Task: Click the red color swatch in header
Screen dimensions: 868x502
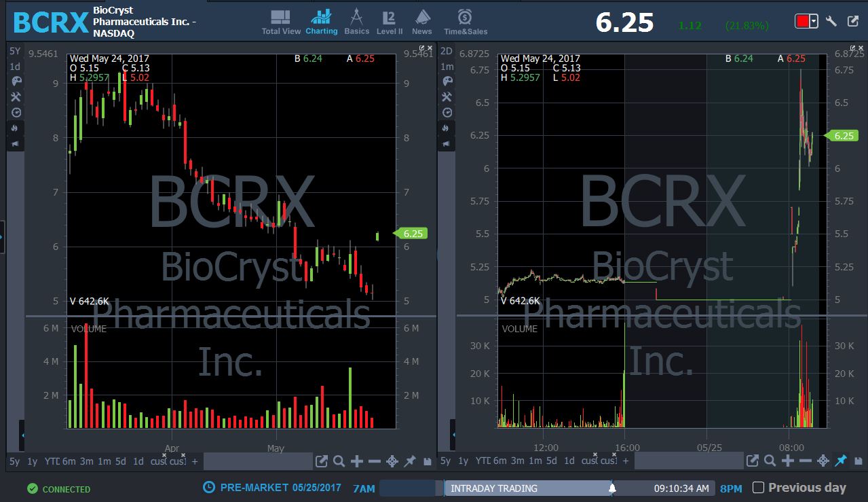Action: coord(802,21)
